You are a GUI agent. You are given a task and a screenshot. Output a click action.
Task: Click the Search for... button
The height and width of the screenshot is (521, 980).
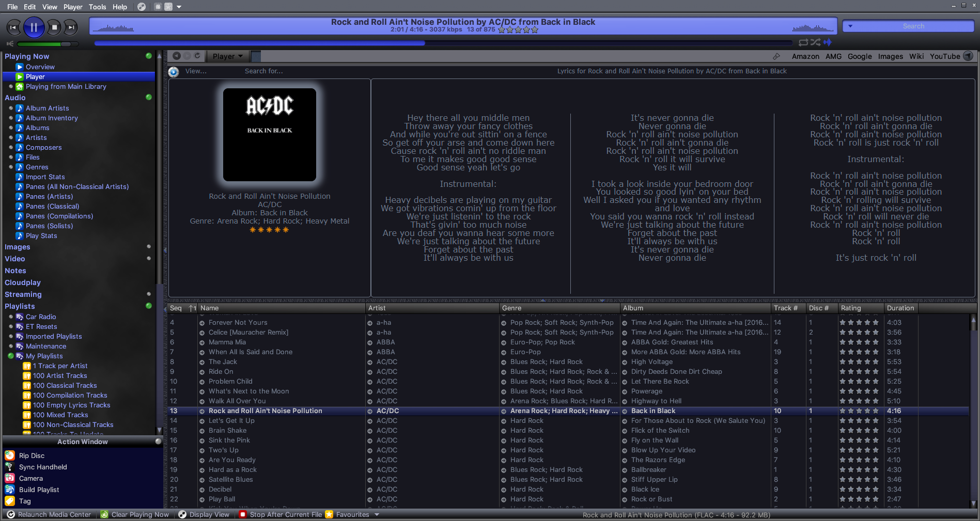pos(264,71)
